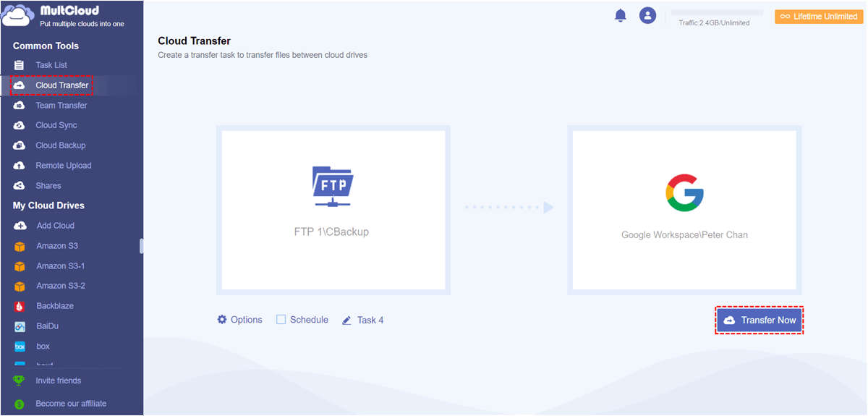
Task: Click the Invite friends trophy icon
Action: pyautogui.click(x=19, y=381)
